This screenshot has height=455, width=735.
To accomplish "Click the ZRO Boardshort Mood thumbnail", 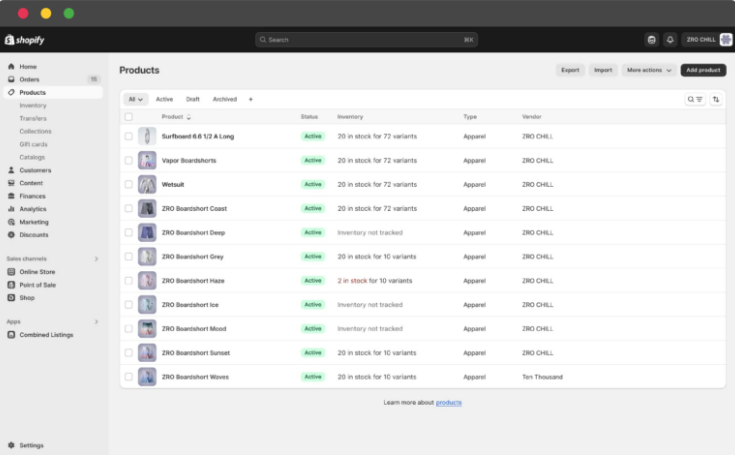I will (147, 328).
